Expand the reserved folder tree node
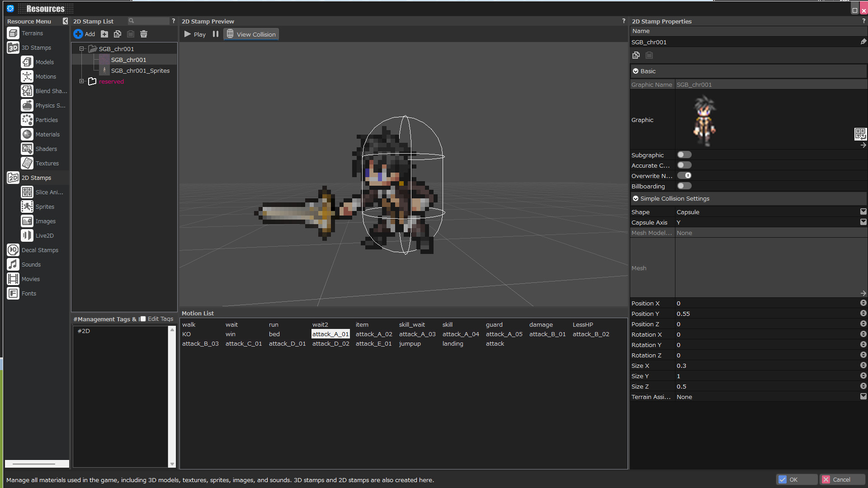The width and height of the screenshot is (868, 488). tap(82, 81)
